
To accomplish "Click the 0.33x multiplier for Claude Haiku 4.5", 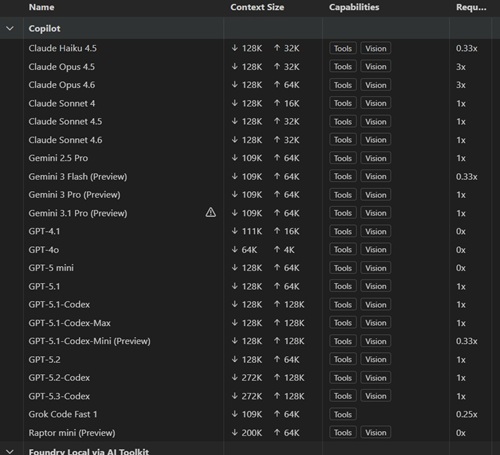I will (x=467, y=48).
